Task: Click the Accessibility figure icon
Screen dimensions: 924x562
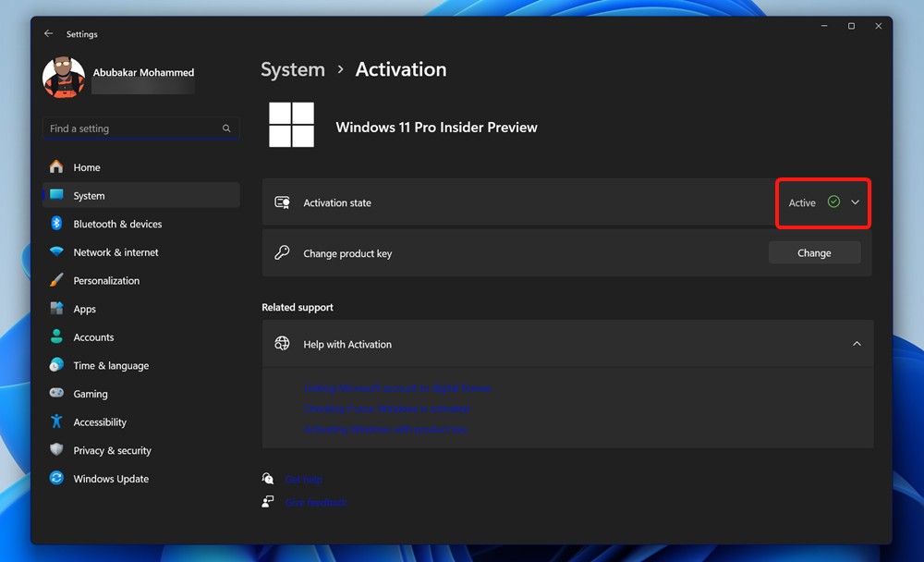Action: click(56, 421)
